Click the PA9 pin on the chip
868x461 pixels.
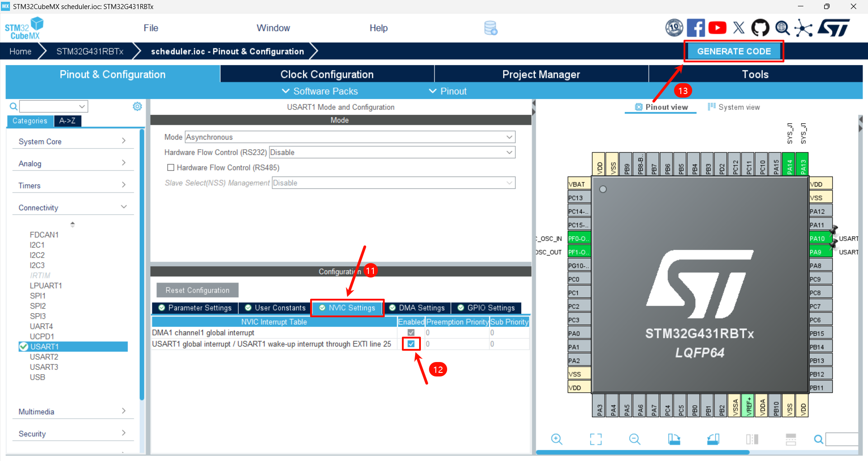coord(820,252)
